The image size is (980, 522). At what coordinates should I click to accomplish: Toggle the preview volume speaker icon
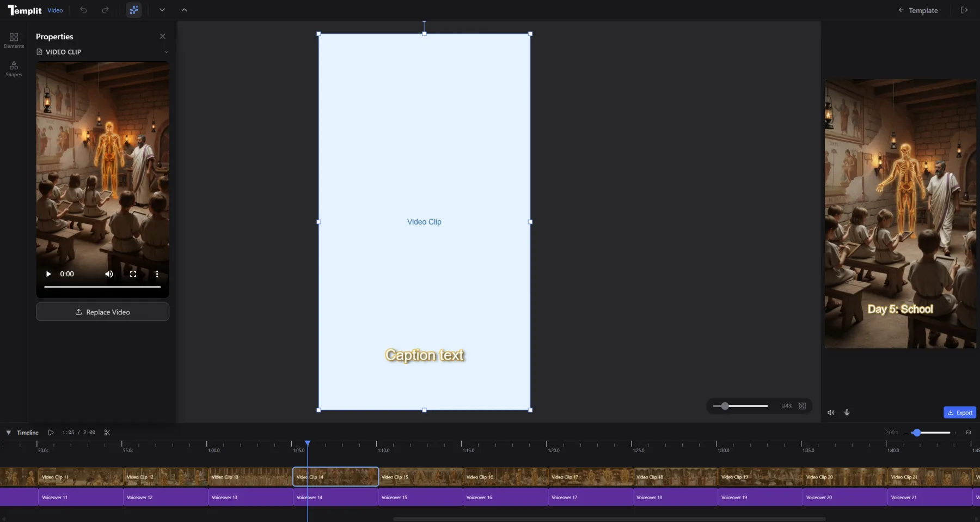(x=831, y=412)
